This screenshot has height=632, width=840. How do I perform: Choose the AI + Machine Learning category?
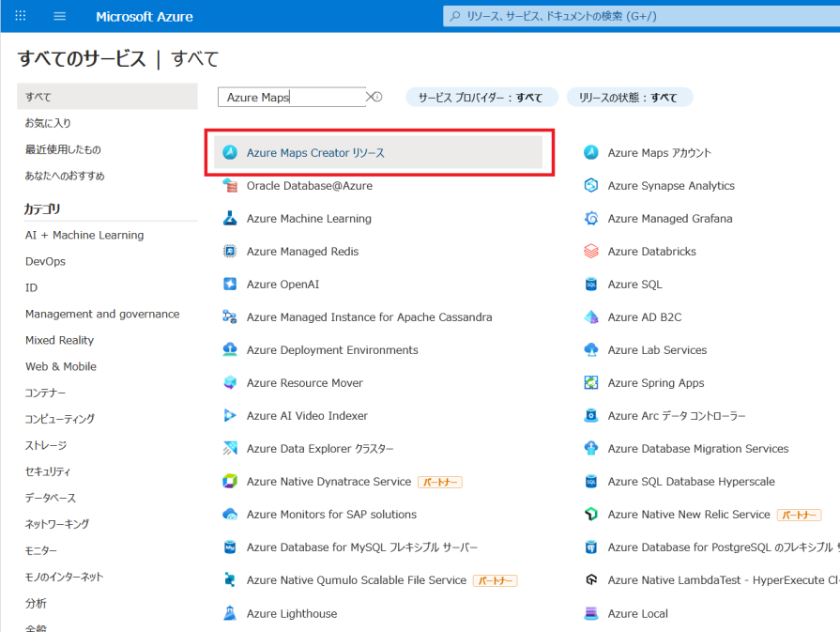(x=84, y=235)
